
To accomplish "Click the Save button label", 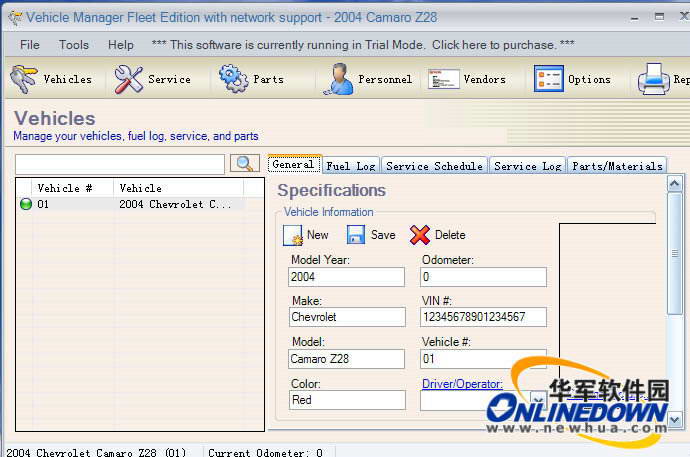I will (x=383, y=235).
